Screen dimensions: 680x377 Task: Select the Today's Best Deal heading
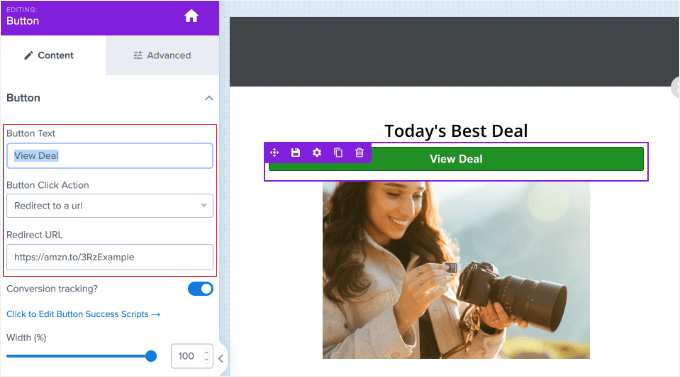click(456, 131)
